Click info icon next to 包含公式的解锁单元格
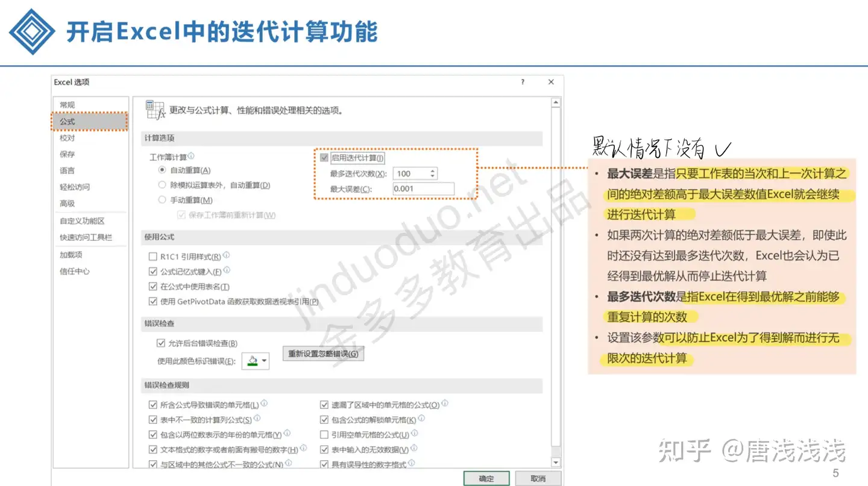This screenshot has width=868, height=486. (421, 418)
